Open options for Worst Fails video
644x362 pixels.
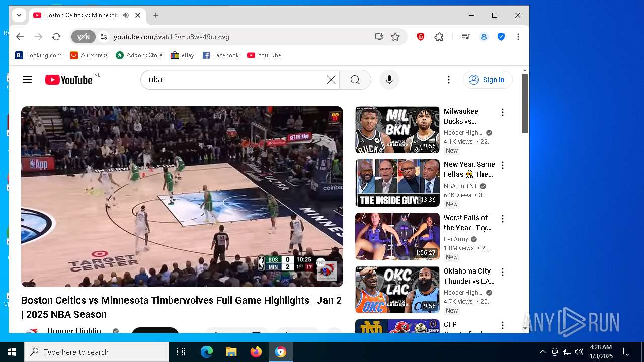502,219
